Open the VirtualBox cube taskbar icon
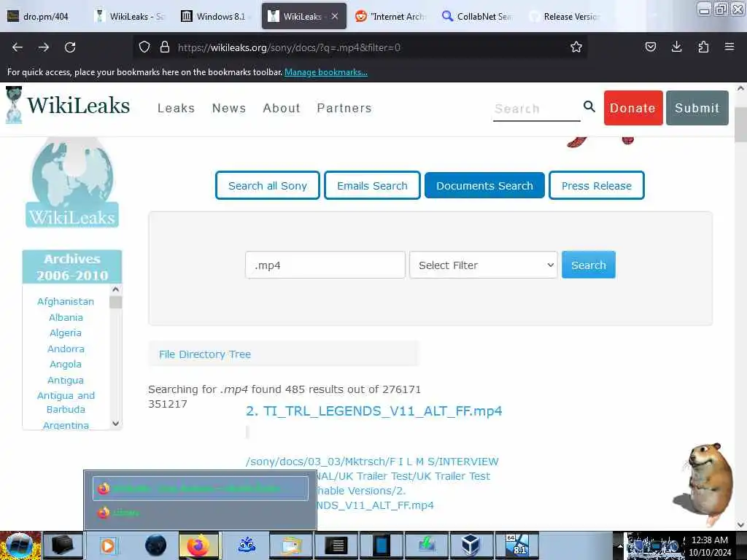The width and height of the screenshot is (747, 560). point(471,545)
